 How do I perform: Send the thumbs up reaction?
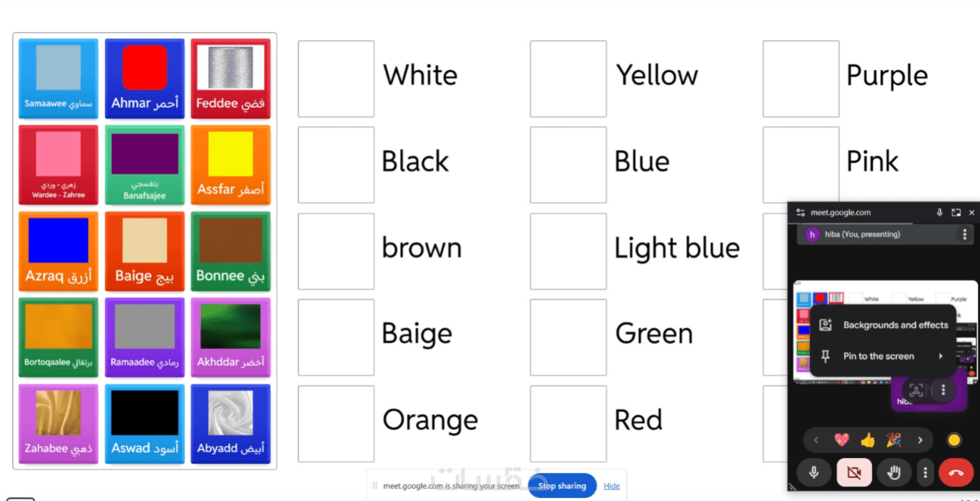click(867, 440)
